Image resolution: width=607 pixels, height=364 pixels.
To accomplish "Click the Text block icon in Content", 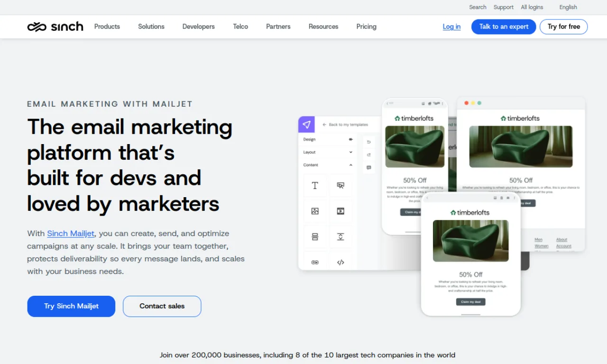I will [315, 185].
